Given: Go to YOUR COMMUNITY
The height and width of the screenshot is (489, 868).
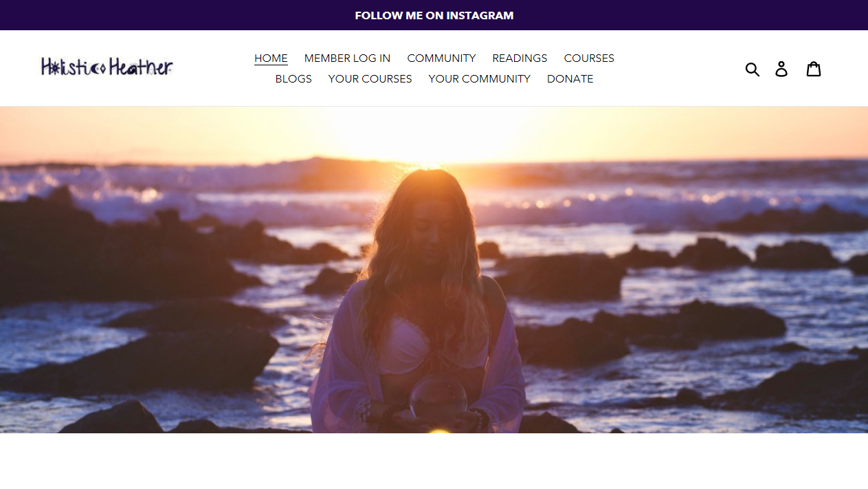Looking at the screenshot, I should pyautogui.click(x=479, y=79).
